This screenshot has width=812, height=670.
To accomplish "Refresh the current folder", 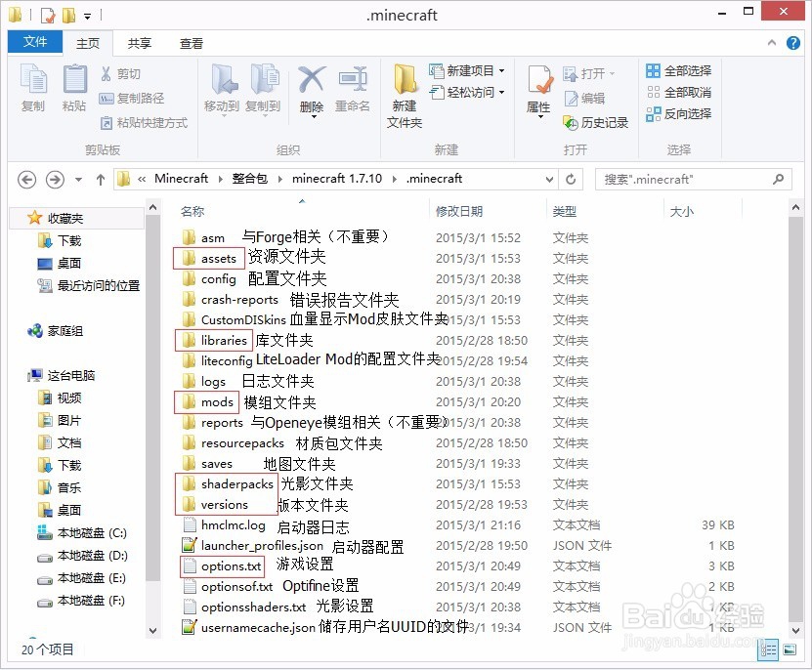I will coord(571,179).
